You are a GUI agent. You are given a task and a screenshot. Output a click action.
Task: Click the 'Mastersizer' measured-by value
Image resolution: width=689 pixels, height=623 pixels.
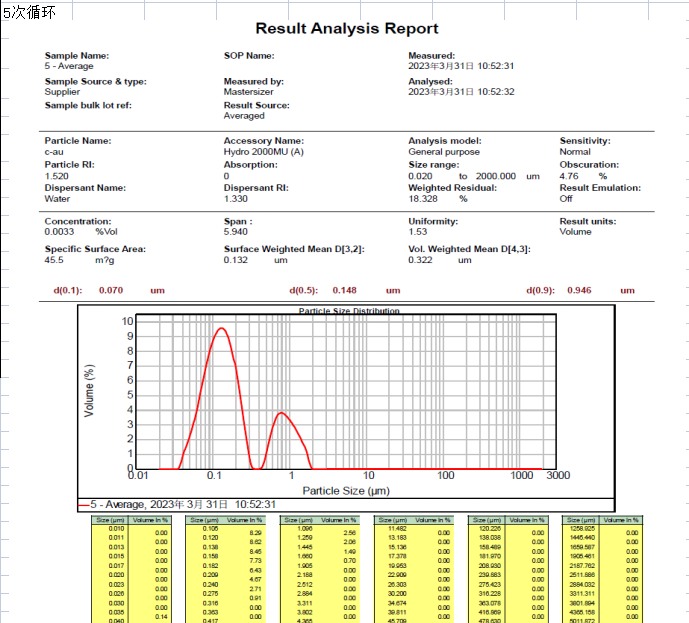tap(248, 92)
